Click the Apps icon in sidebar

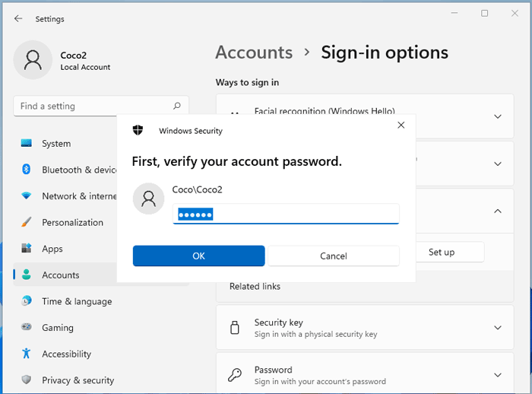26,248
